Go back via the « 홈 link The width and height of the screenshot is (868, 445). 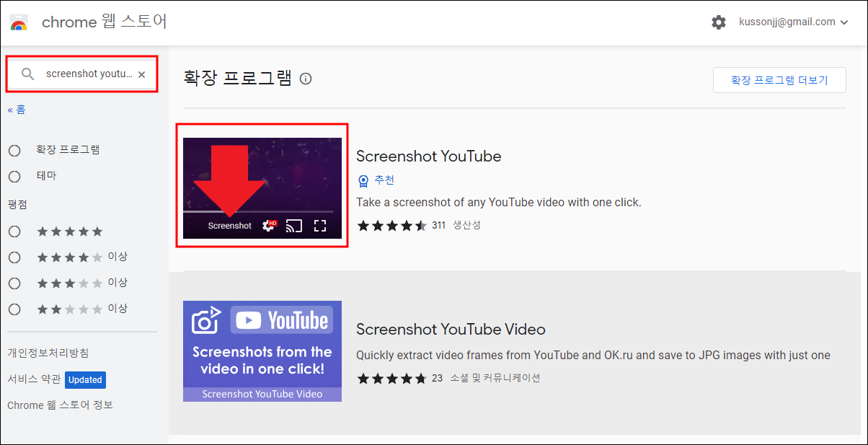point(17,110)
